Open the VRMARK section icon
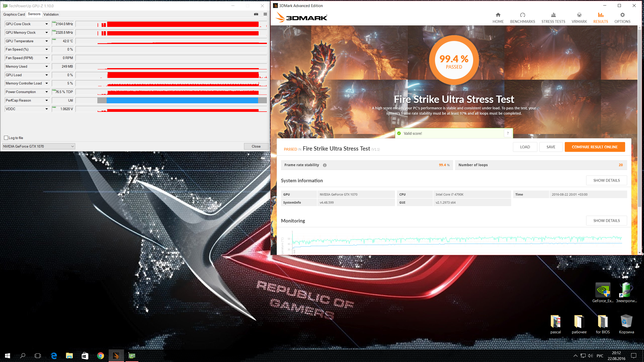 [579, 15]
